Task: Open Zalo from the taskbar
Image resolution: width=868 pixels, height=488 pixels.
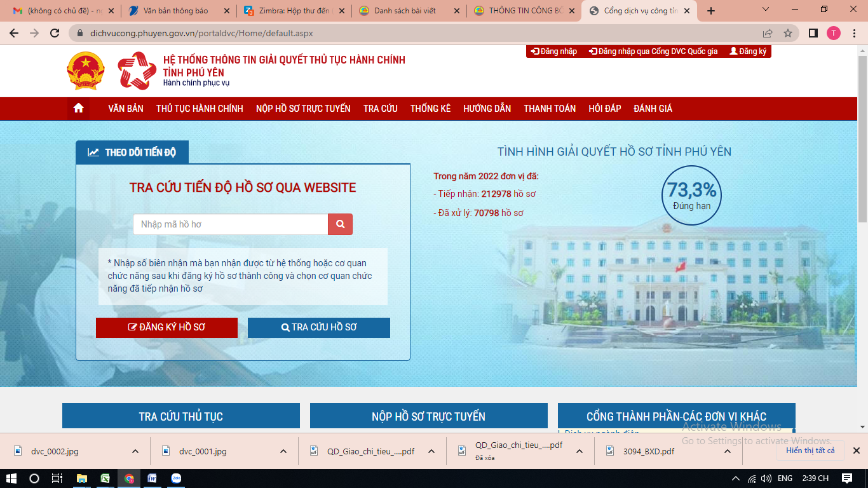Action: [176, 478]
